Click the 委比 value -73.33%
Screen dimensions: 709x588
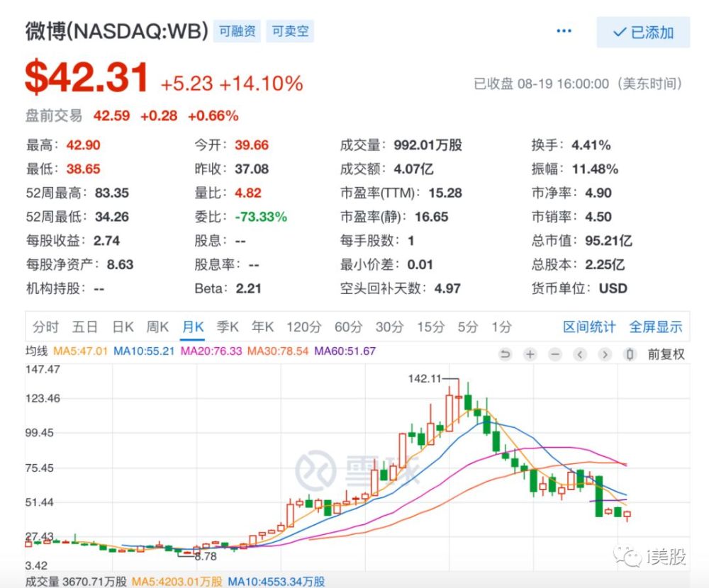coord(261,217)
